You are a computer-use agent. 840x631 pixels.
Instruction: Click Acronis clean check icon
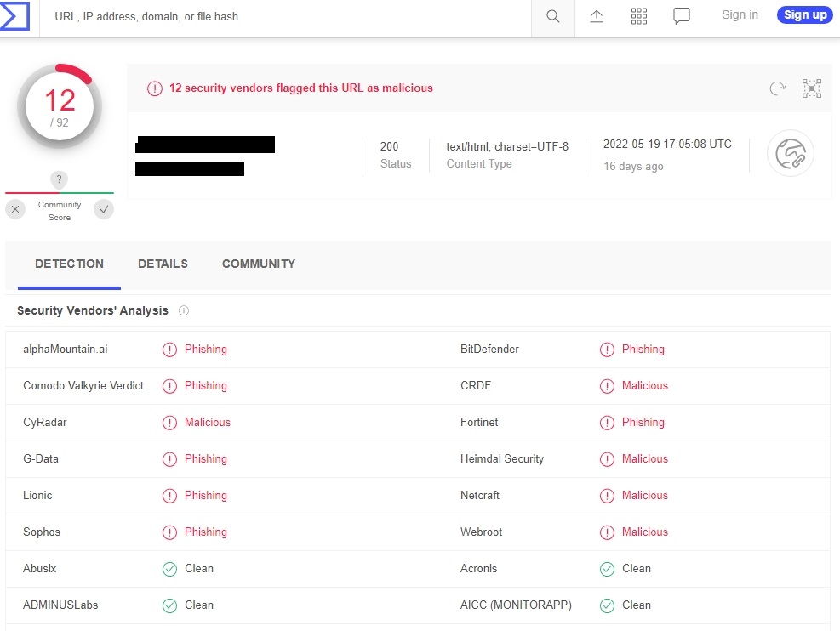[607, 569]
